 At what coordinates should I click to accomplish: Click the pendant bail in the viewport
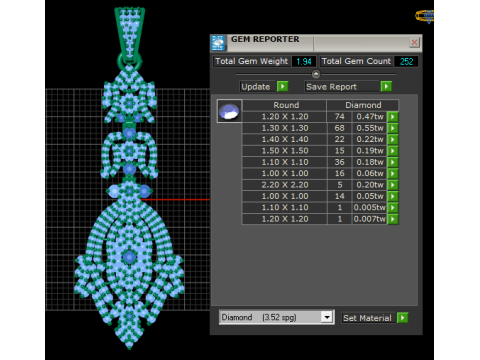point(129,33)
